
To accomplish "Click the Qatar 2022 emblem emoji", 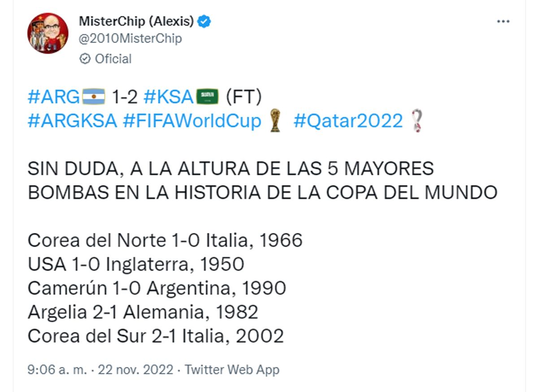I will click(417, 121).
